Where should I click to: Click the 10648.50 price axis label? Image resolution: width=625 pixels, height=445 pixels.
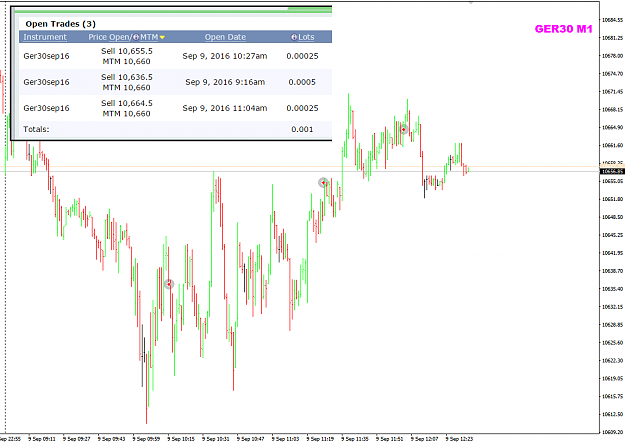[613, 217]
